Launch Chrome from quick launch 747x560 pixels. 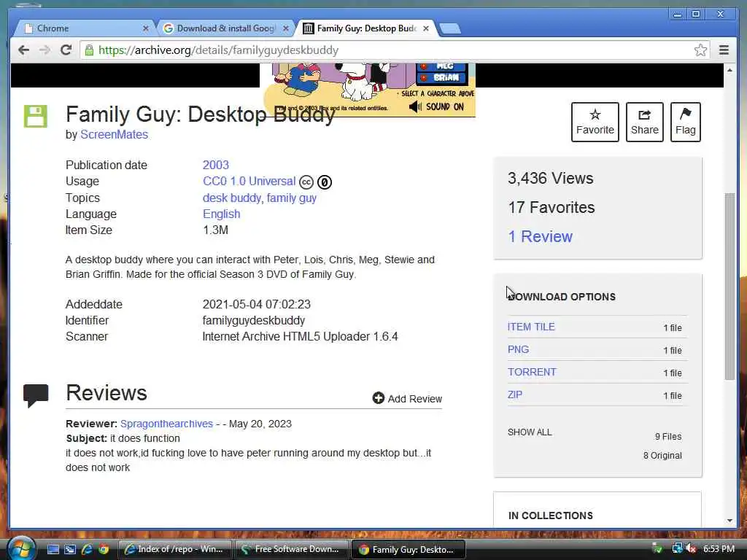coord(104,549)
